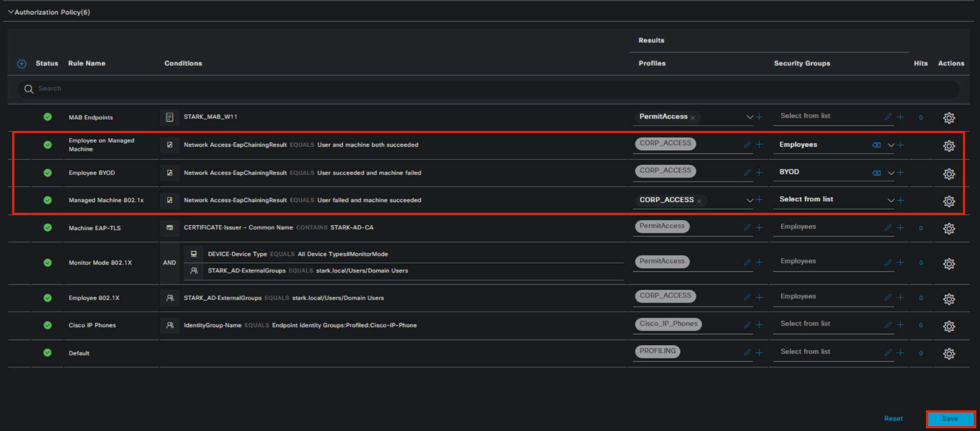Viewport: 980px width, 431px height.
Task: Click the Reset link
Action: (x=894, y=419)
